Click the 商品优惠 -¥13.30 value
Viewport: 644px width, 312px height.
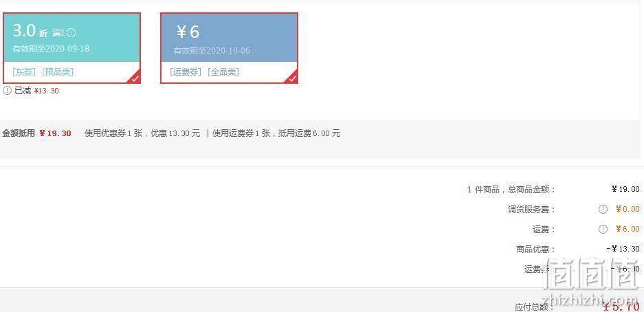[623, 249]
